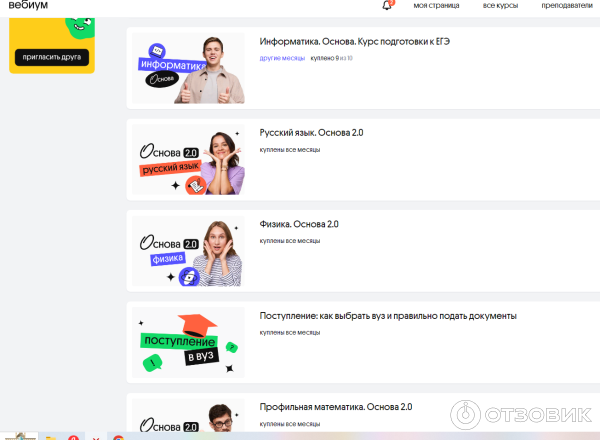This screenshot has height=440, width=600.
Task: Follow the 'другие месяцы' link
Action: tap(282, 59)
